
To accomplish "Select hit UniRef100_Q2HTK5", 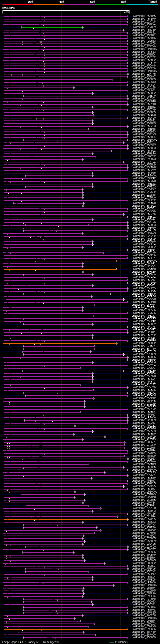I will click(x=143, y=74).
